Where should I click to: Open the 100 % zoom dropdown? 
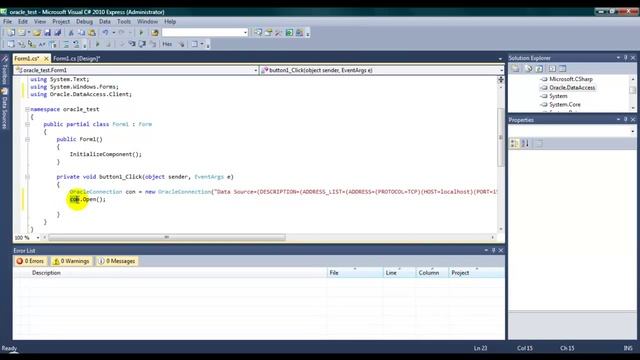click(38, 238)
